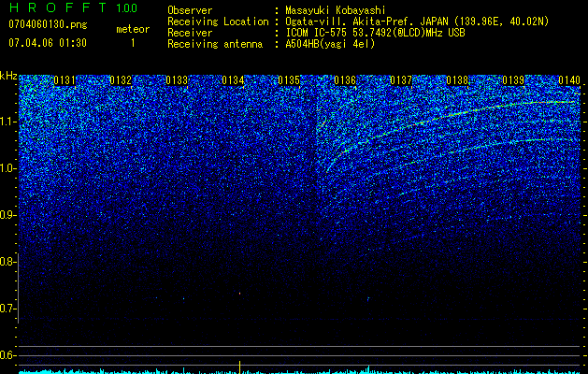
Task: Click the 0137 time marker
Action: (401, 80)
